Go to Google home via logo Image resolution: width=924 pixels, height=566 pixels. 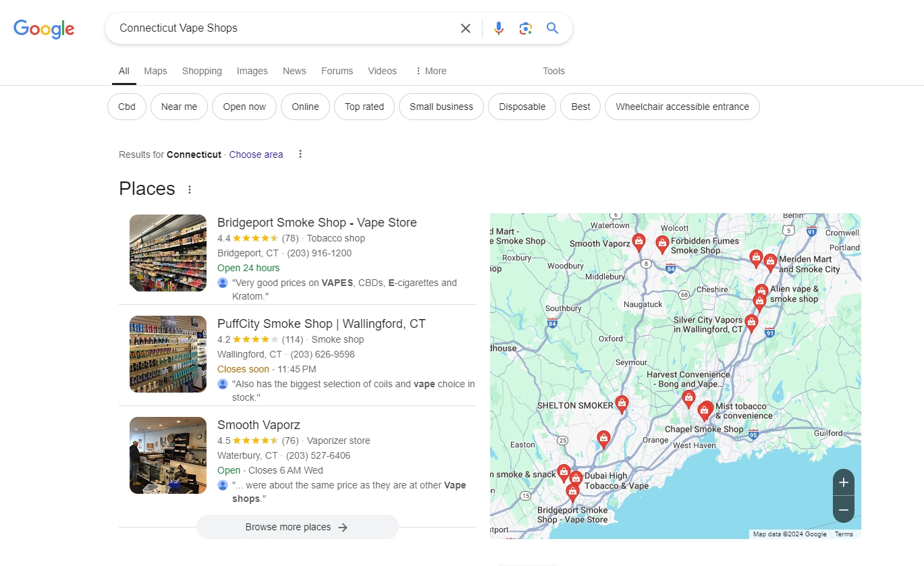(x=44, y=29)
